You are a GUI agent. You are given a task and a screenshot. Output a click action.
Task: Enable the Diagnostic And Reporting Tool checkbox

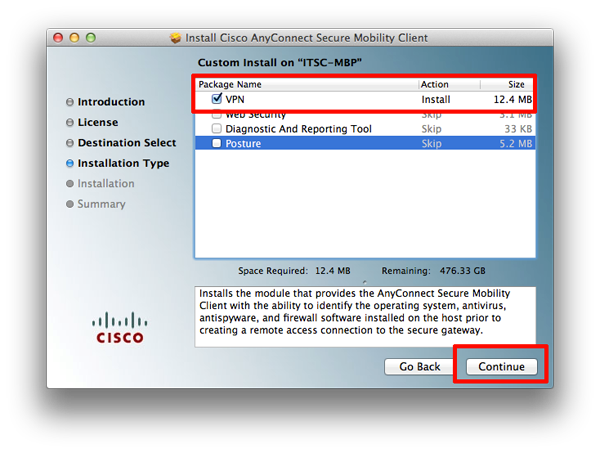[217, 129]
